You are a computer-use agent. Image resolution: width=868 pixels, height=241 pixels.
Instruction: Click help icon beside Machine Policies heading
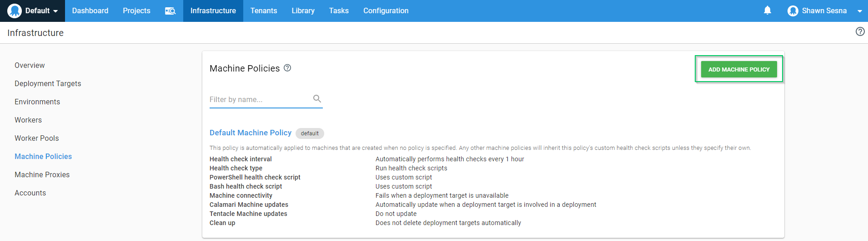click(x=287, y=68)
